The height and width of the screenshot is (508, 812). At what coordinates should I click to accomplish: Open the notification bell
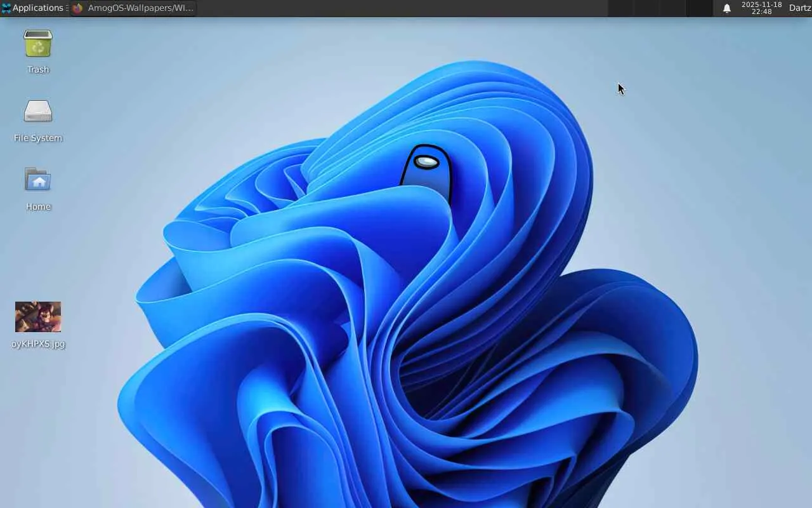pos(727,8)
